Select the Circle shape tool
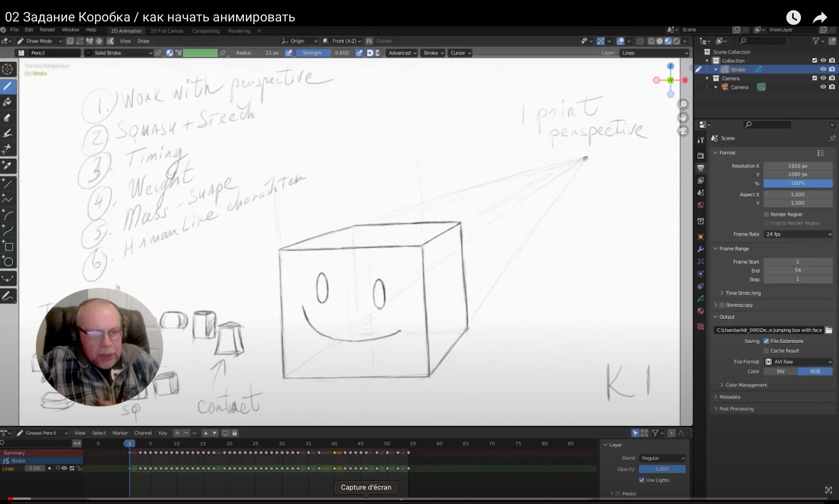Viewport: 839px width, 504px height. (x=8, y=261)
